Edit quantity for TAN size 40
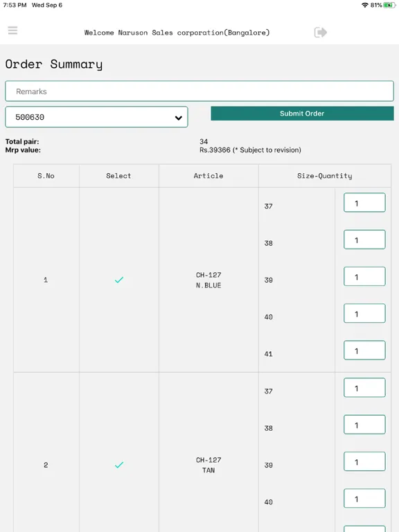Screen dimensions: 399x532 tap(364, 499)
